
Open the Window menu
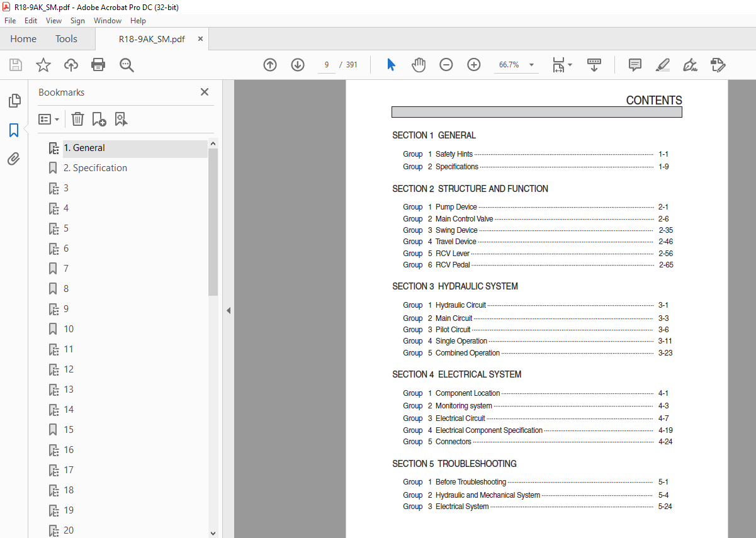pyautogui.click(x=108, y=21)
